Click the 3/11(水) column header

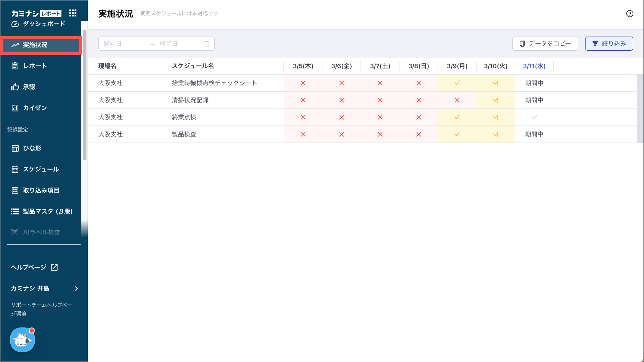tap(534, 66)
